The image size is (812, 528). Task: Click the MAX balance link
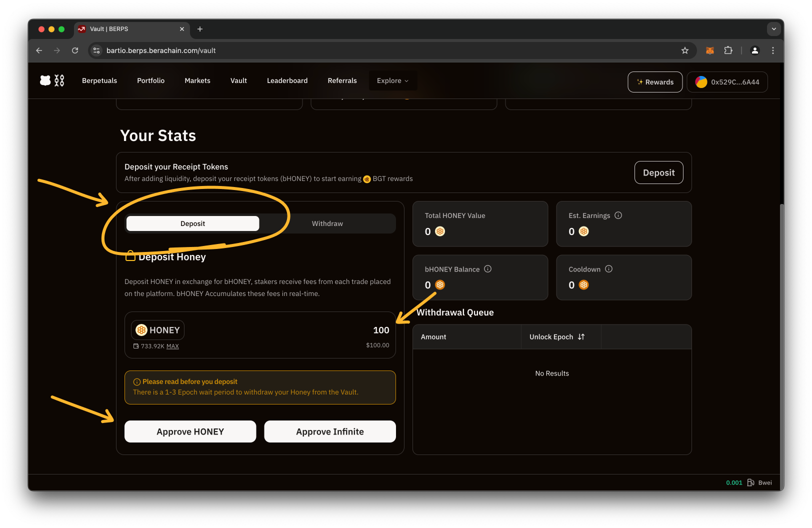pyautogui.click(x=172, y=346)
